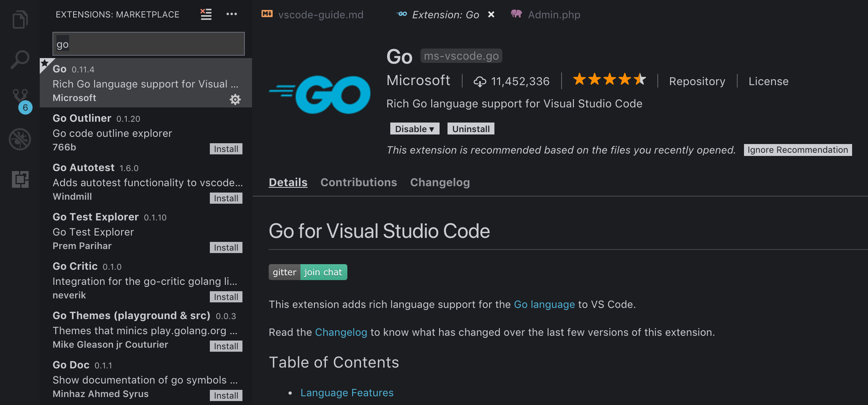This screenshot has height=405, width=868.
Task: Install Go Test Explorer extension
Action: (x=226, y=247)
